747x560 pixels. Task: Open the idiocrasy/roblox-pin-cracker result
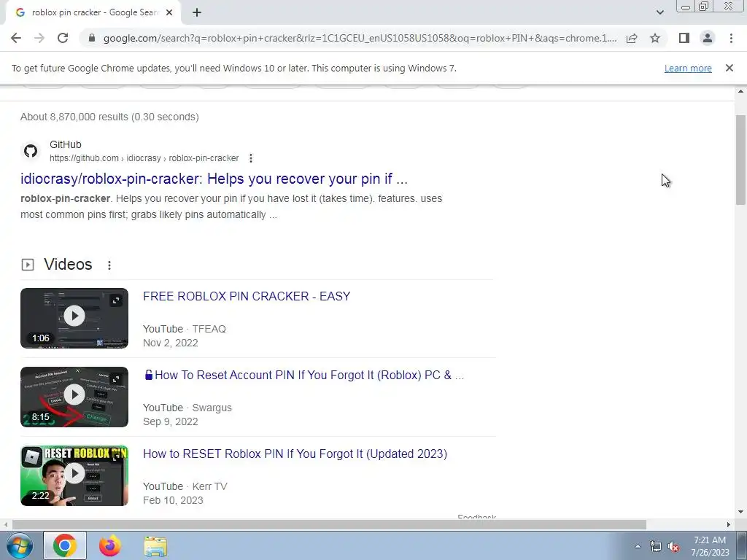(214, 179)
